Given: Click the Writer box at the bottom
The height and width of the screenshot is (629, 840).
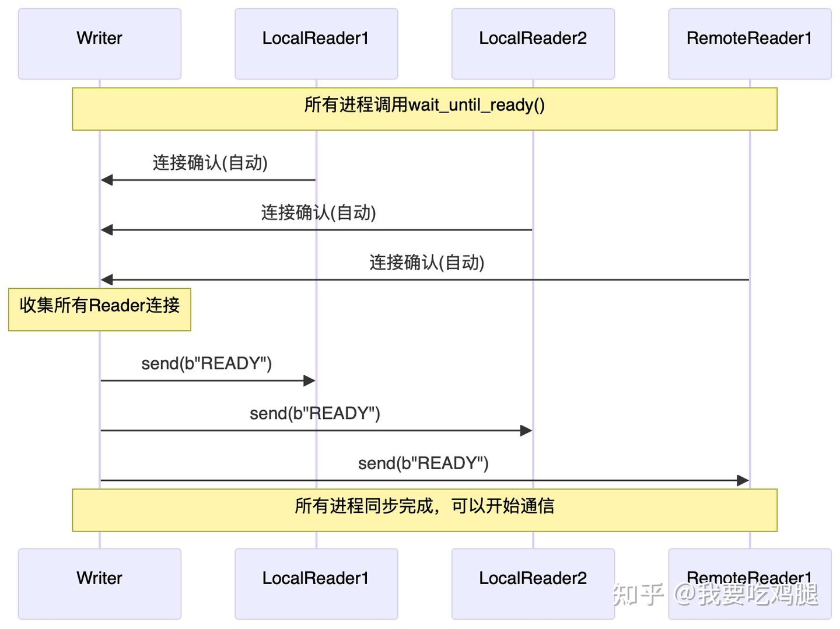Looking at the screenshot, I should click(x=99, y=583).
